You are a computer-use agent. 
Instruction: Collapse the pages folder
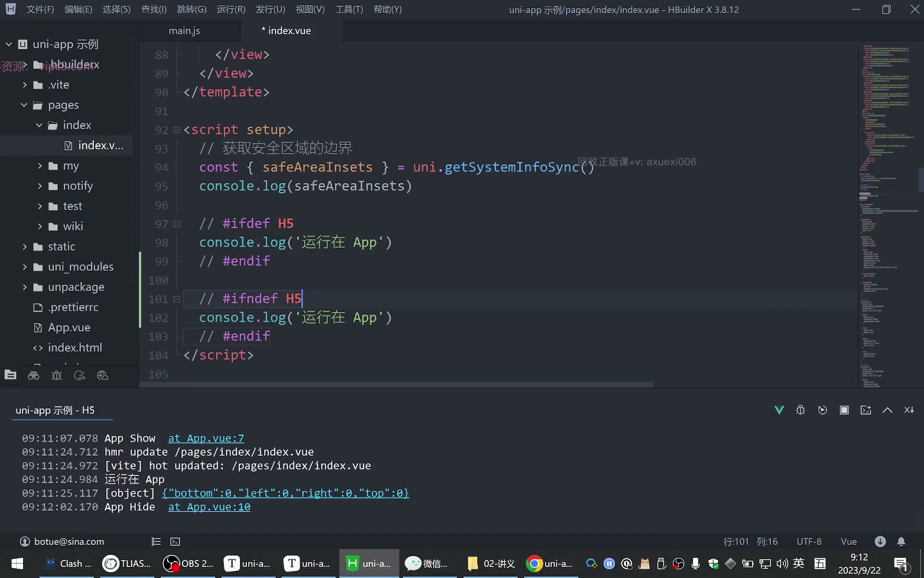[x=24, y=105]
